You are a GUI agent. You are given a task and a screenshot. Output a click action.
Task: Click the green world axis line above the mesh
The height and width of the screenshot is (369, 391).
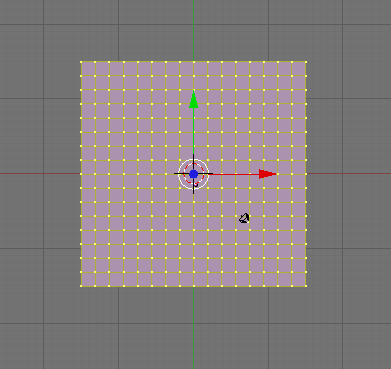click(193, 30)
